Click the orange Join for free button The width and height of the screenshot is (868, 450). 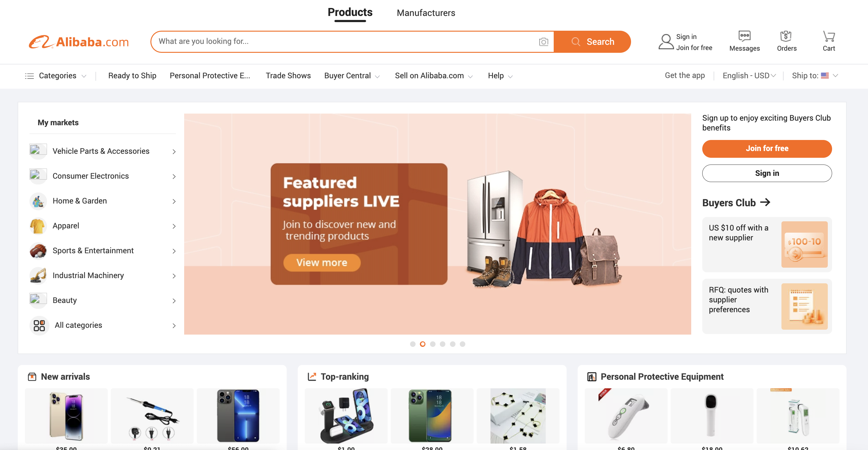pyautogui.click(x=767, y=149)
